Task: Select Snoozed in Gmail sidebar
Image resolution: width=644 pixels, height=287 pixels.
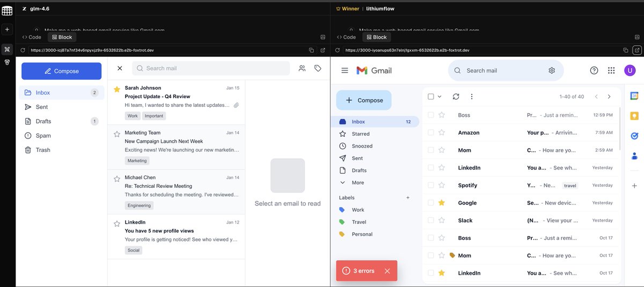Action: (x=375, y=146)
